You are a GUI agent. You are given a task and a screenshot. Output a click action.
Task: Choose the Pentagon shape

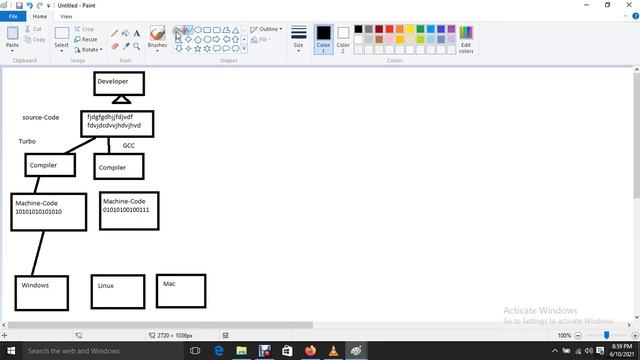tap(198, 39)
